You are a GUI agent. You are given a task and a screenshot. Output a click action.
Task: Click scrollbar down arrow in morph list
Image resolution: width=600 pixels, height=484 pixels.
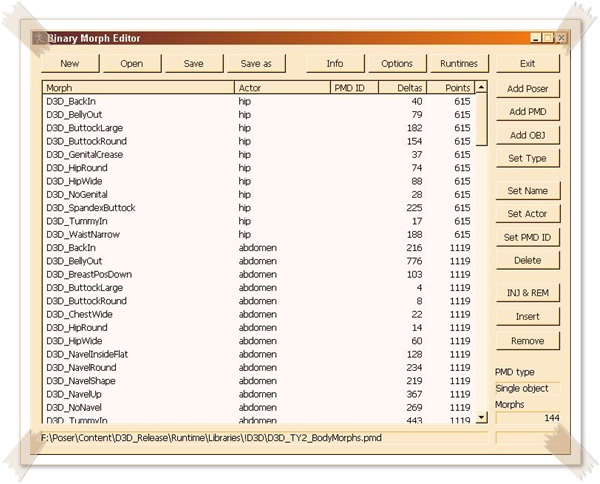(x=481, y=417)
